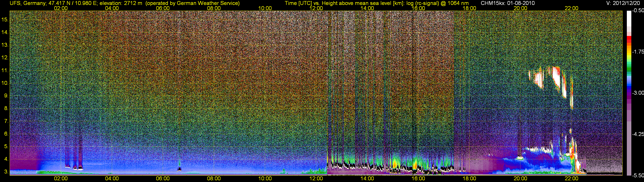
Task: Pick the '8.' km height axis label
Action: 6,109
